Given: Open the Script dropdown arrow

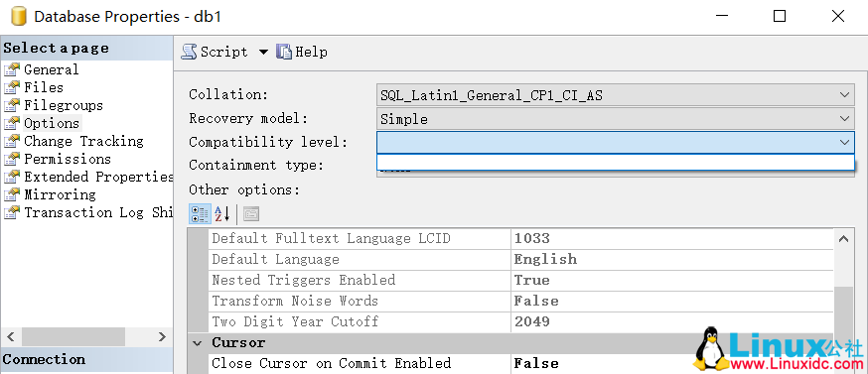Looking at the screenshot, I should pyautogui.click(x=263, y=52).
